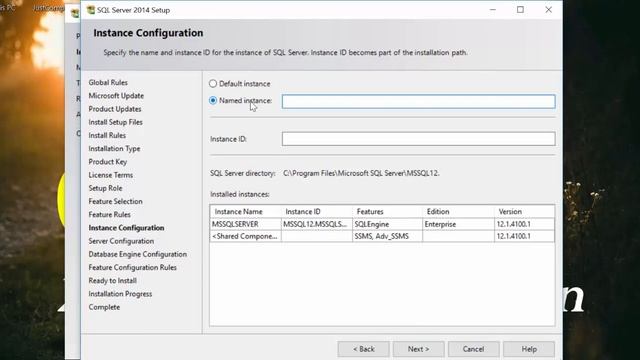The width and height of the screenshot is (640, 360).
Task: Click the SQL Server directory path text
Action: (361, 173)
